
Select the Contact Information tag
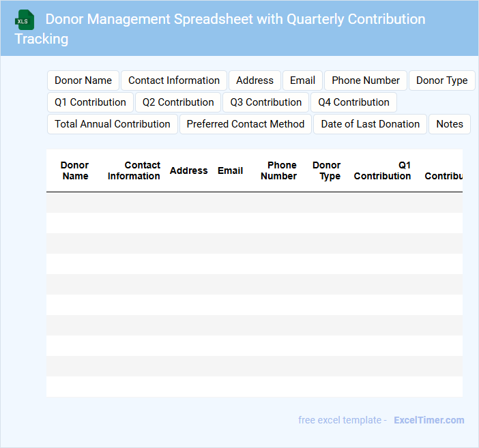(x=174, y=80)
